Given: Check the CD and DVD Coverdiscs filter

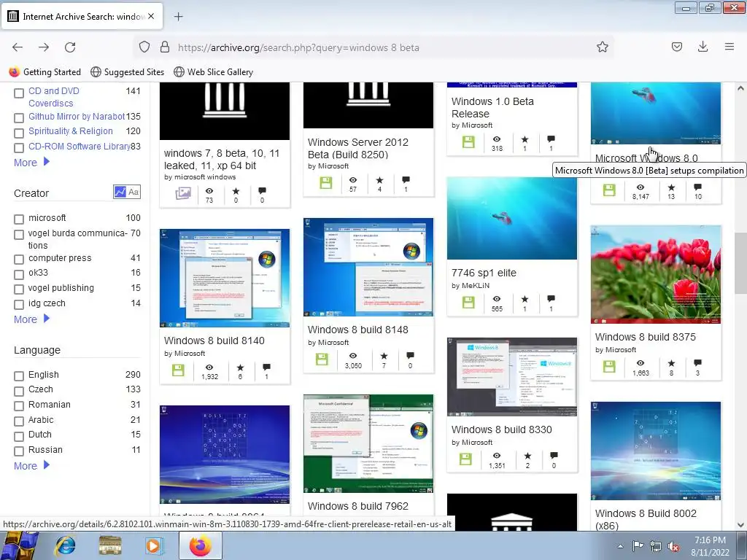Looking at the screenshot, I should 19,93.
